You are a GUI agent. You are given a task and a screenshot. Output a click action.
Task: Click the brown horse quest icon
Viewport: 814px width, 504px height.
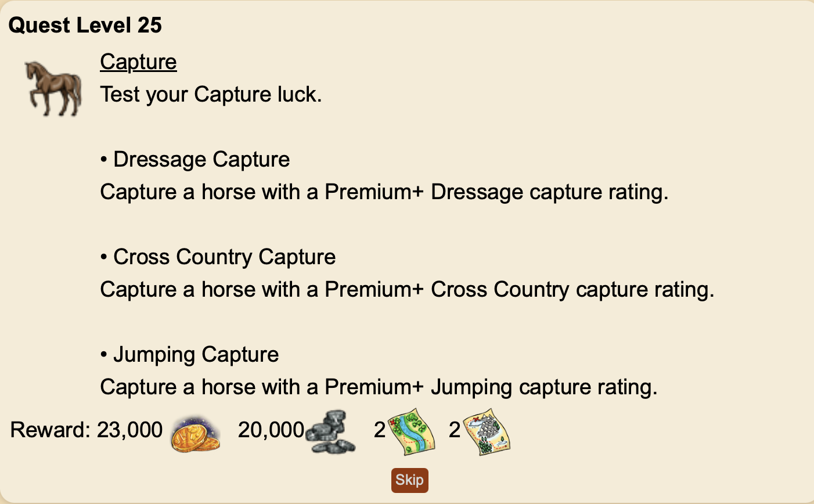(53, 88)
